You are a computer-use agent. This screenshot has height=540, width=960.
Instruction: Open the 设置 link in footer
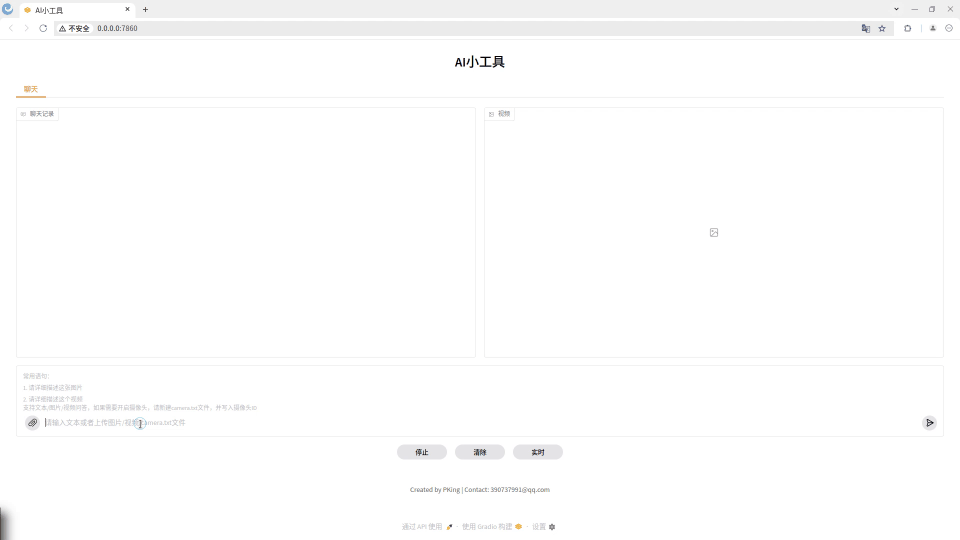[x=544, y=527]
